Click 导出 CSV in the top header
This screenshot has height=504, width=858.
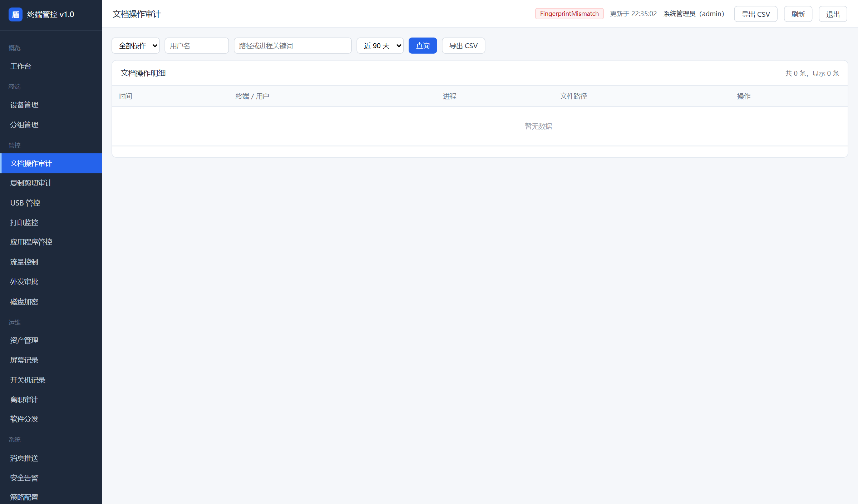[x=756, y=14]
